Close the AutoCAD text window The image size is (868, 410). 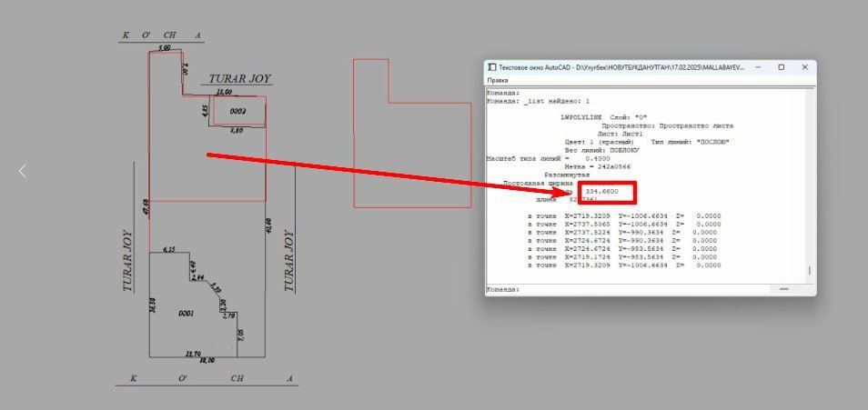[805, 67]
